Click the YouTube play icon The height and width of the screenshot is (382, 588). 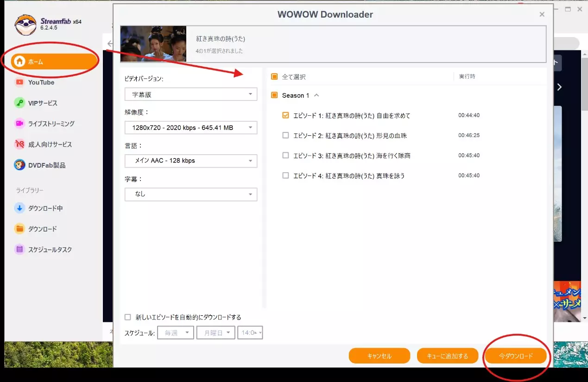coord(19,82)
